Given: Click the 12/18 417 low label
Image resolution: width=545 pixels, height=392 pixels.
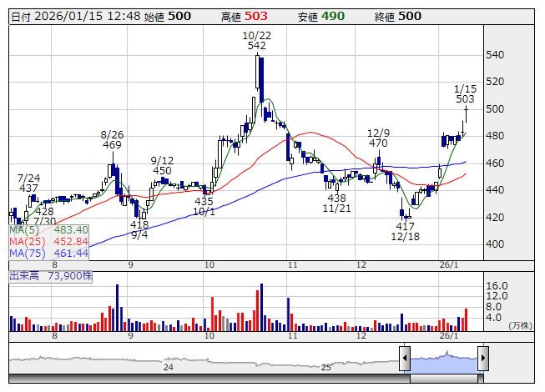Looking at the screenshot, I should [405, 232].
